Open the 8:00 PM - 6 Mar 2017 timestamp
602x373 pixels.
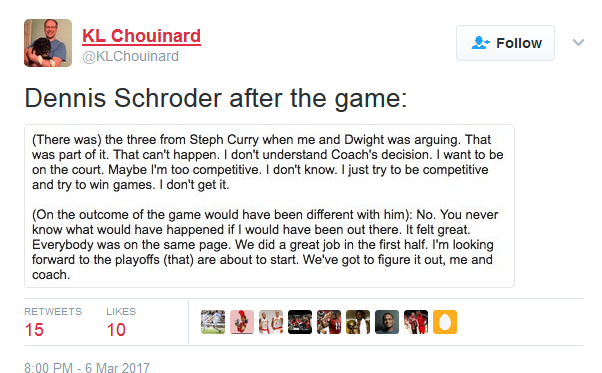[87, 368]
